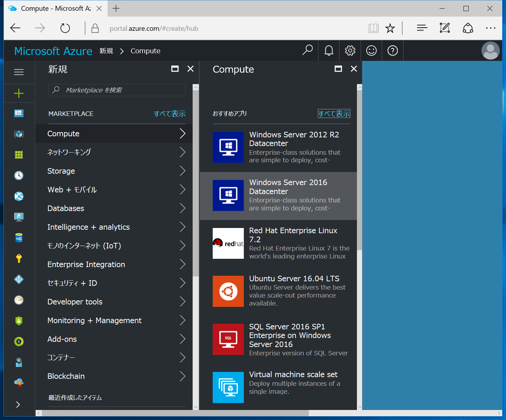Choose Red Hat Enterprise Linux 7.2
The height and width of the screenshot is (420, 506).
[x=278, y=244]
